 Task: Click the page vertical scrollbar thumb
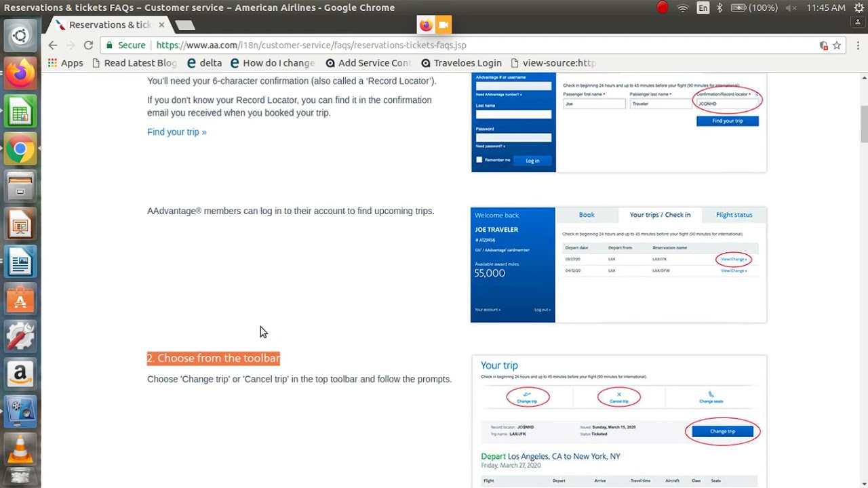tap(864, 124)
